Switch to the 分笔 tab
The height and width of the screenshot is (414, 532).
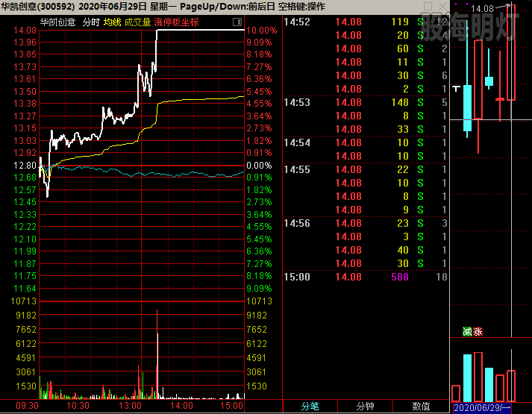tap(310, 407)
